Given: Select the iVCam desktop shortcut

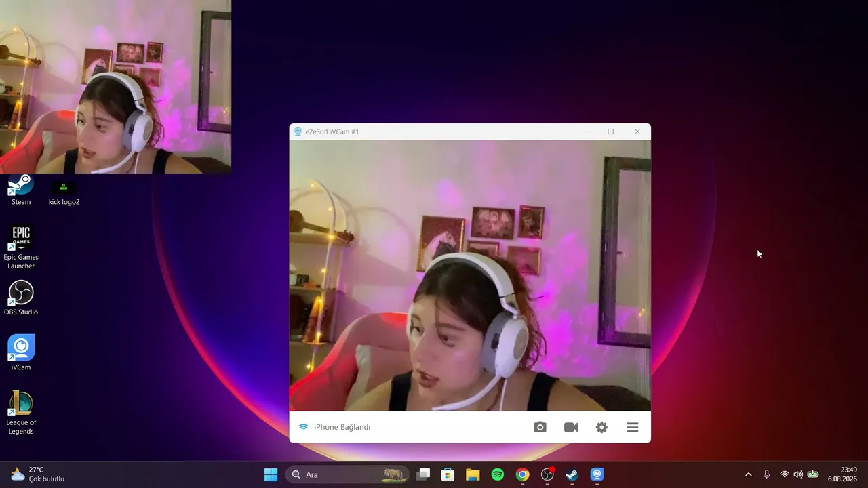Looking at the screenshot, I should point(21,353).
